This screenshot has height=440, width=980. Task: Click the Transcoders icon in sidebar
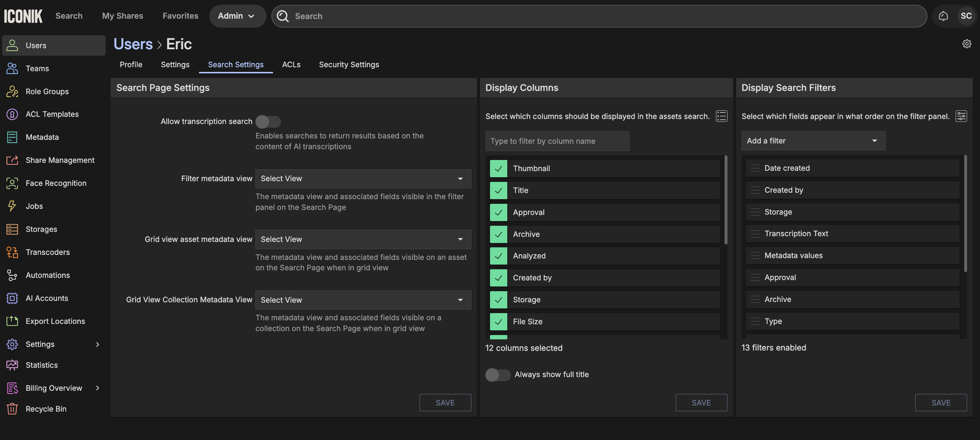12,252
